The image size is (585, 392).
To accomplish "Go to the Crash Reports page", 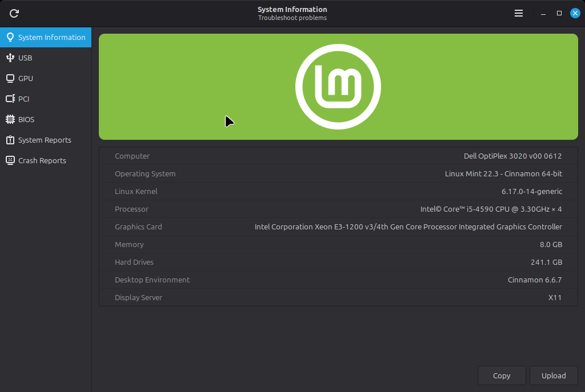I will [x=42, y=160].
